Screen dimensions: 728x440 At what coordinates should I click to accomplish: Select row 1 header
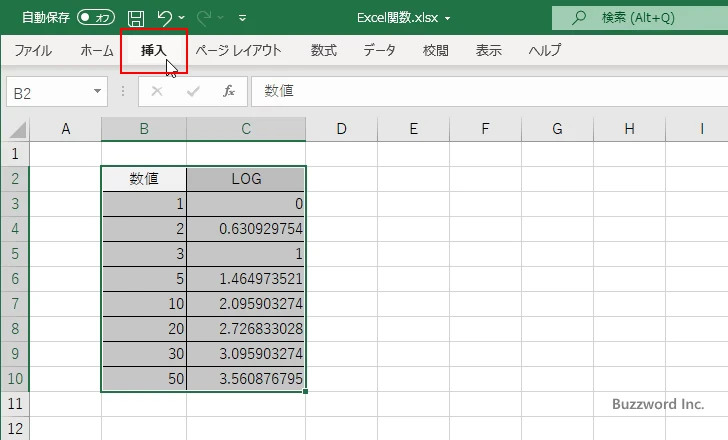click(15, 154)
